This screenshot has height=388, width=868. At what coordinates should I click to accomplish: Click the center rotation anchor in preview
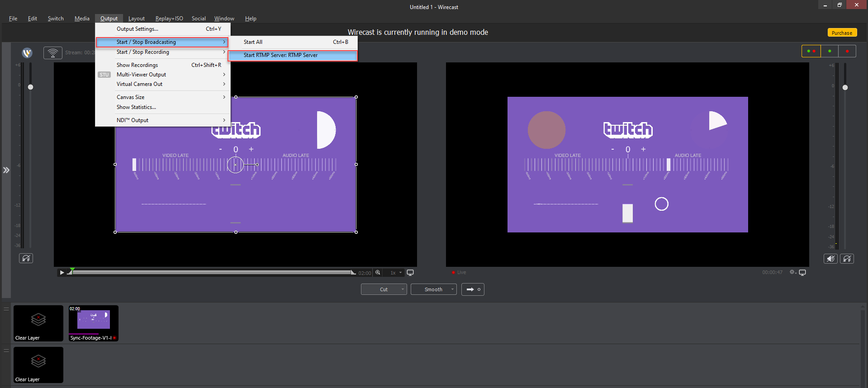tap(235, 165)
